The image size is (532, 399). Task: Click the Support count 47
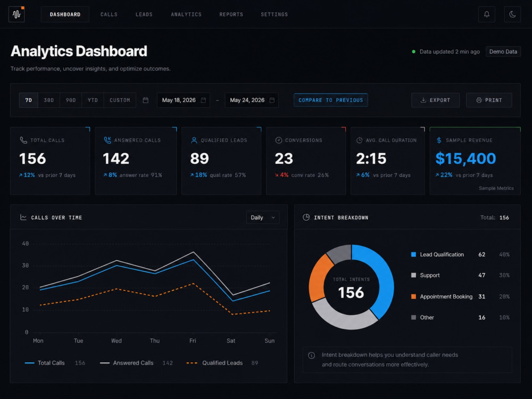[482, 275]
